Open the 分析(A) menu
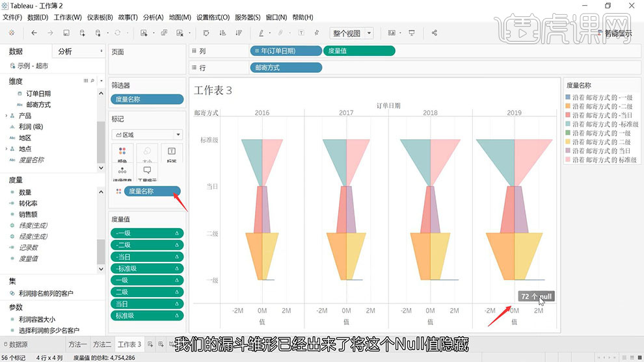Image resolution: width=644 pixels, height=362 pixels. (154, 18)
